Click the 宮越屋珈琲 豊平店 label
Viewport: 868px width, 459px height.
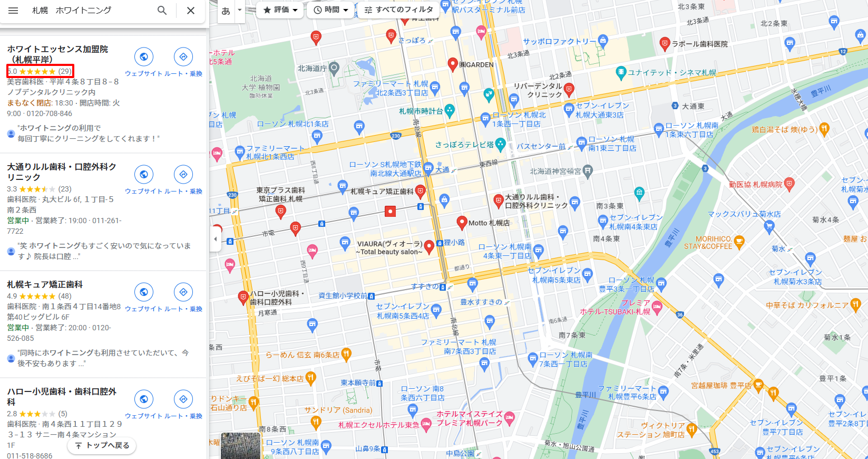721,386
